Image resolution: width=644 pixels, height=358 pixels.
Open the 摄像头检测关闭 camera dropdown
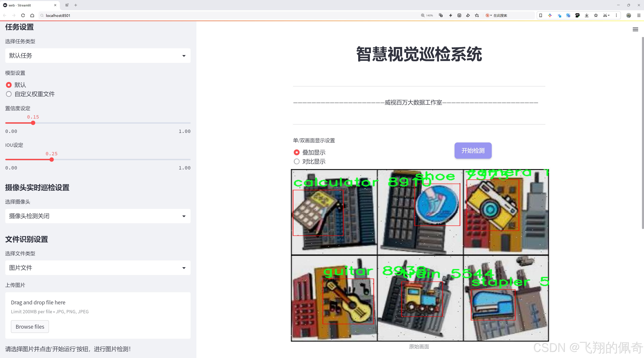pos(98,216)
